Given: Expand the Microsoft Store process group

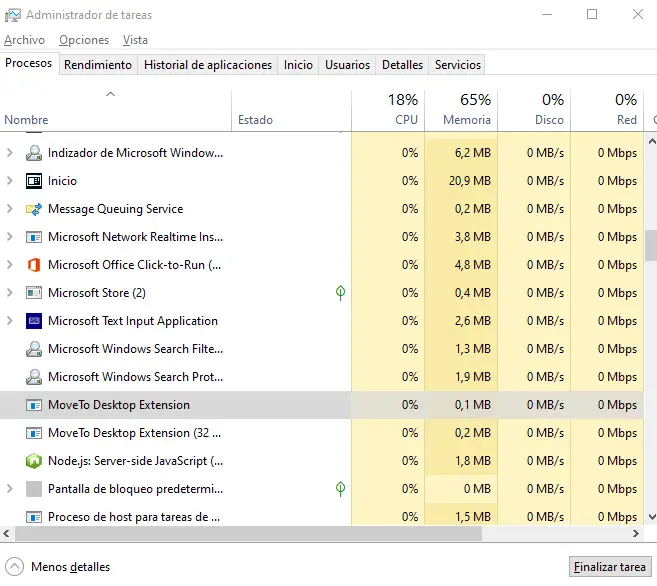Looking at the screenshot, I should (10, 293).
